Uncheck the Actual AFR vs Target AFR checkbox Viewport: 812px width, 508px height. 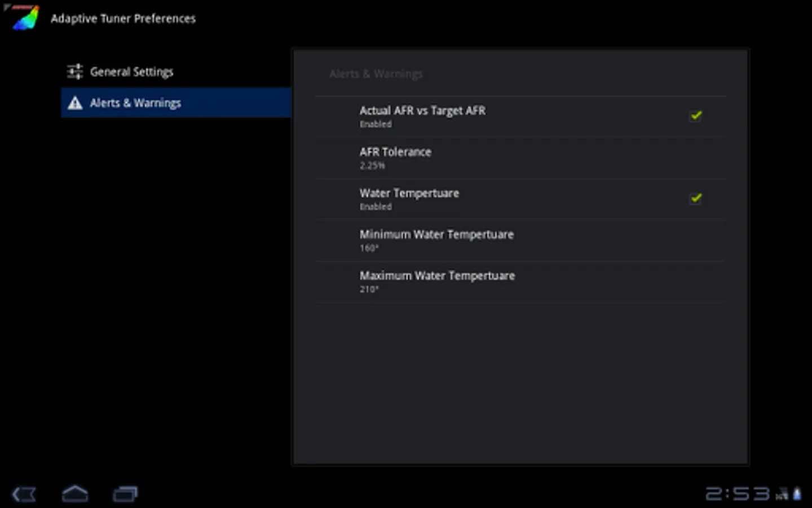click(696, 116)
